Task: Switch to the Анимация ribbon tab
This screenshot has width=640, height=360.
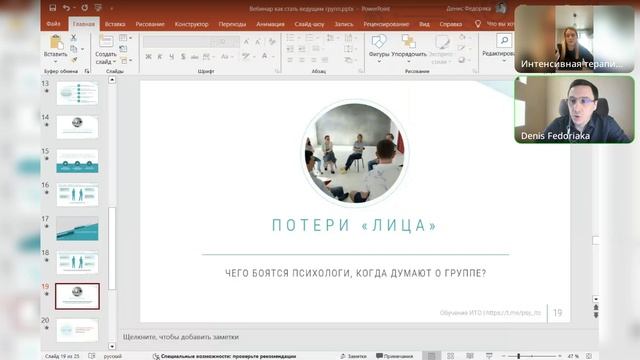Action: [x=270, y=24]
